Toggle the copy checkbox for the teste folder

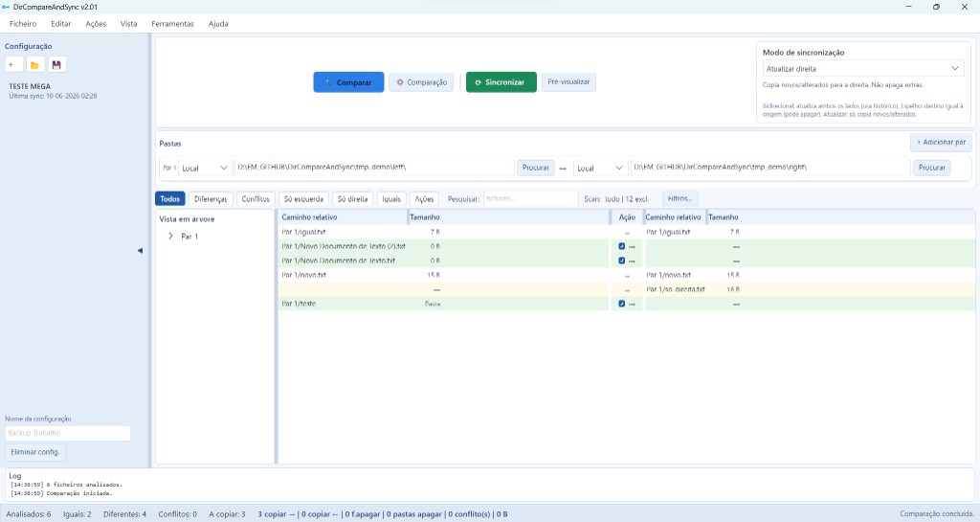[x=621, y=304]
